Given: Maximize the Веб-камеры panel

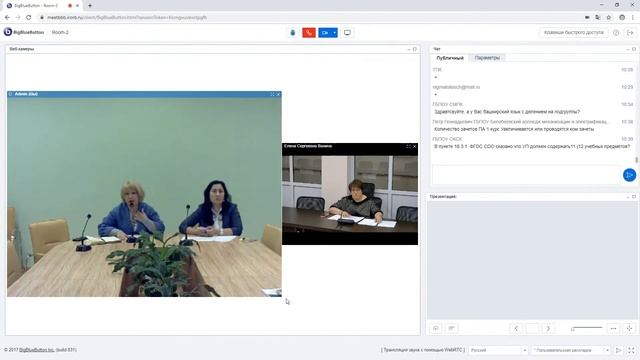Looking at the screenshot, I should (415, 49).
